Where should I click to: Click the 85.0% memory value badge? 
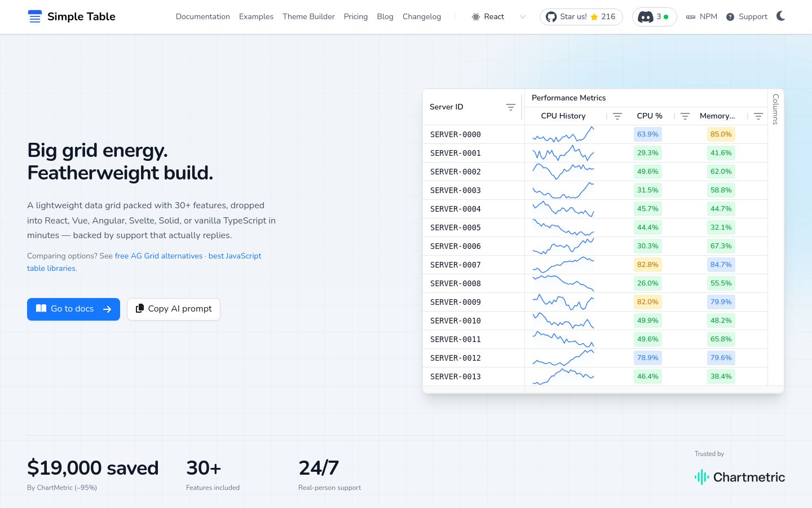[721, 134]
